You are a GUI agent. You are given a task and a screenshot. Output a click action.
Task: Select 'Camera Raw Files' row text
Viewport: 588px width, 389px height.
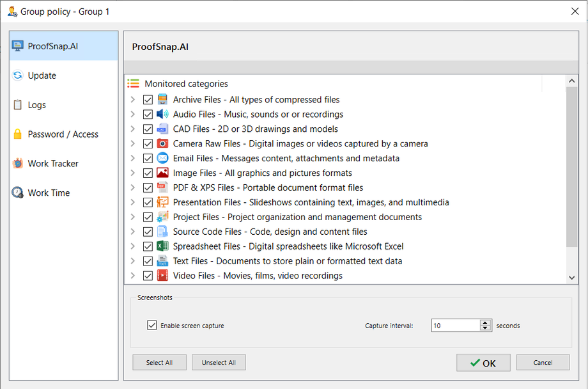(300, 143)
